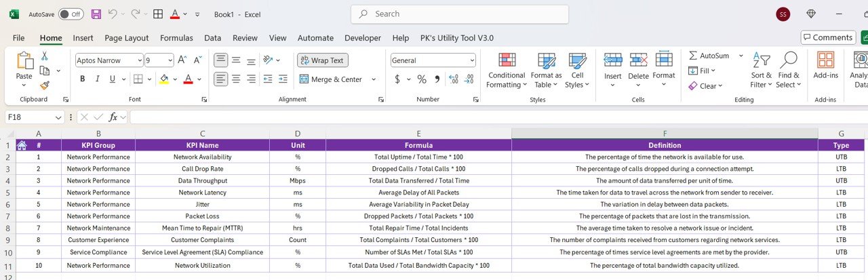Click the Sort & Filter icon
Screen dimensions: 868x280
761,70
